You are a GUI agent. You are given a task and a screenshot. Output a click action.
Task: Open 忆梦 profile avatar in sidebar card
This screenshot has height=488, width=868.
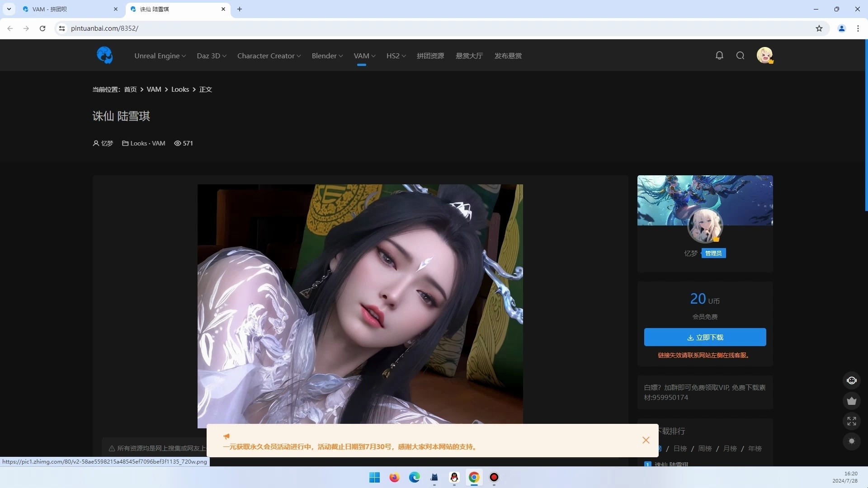coord(705,225)
